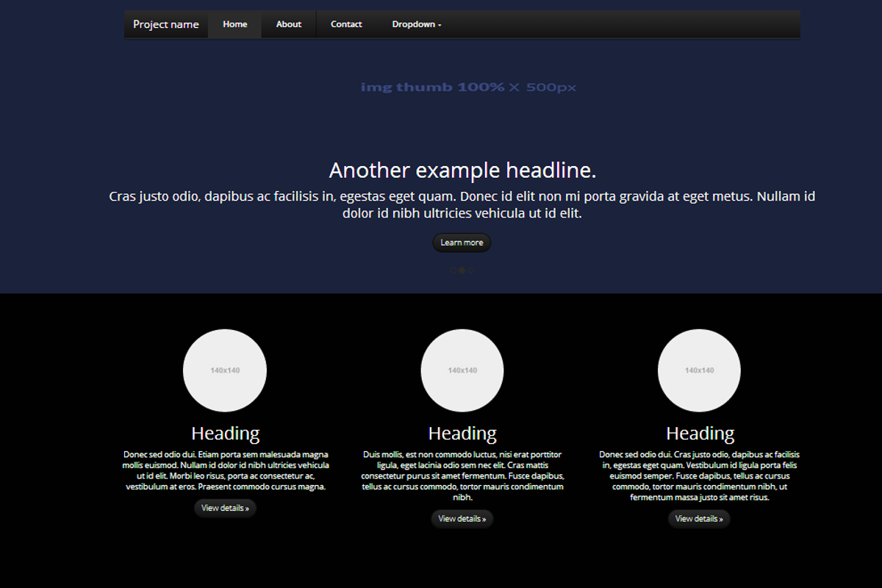The height and width of the screenshot is (588, 882).
Task: Click the Learn more button
Action: pyautogui.click(x=462, y=243)
